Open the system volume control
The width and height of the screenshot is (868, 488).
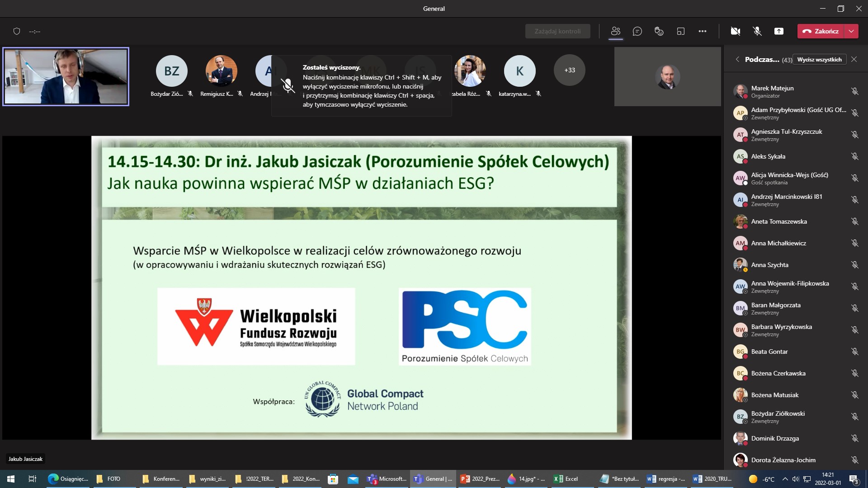click(796, 479)
